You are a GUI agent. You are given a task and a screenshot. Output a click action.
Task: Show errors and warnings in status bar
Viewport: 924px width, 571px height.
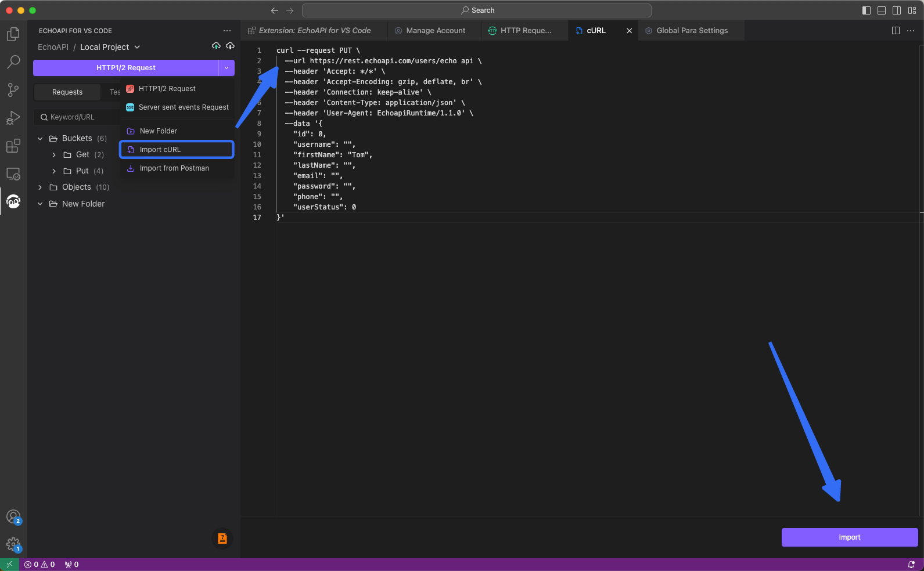tap(39, 565)
